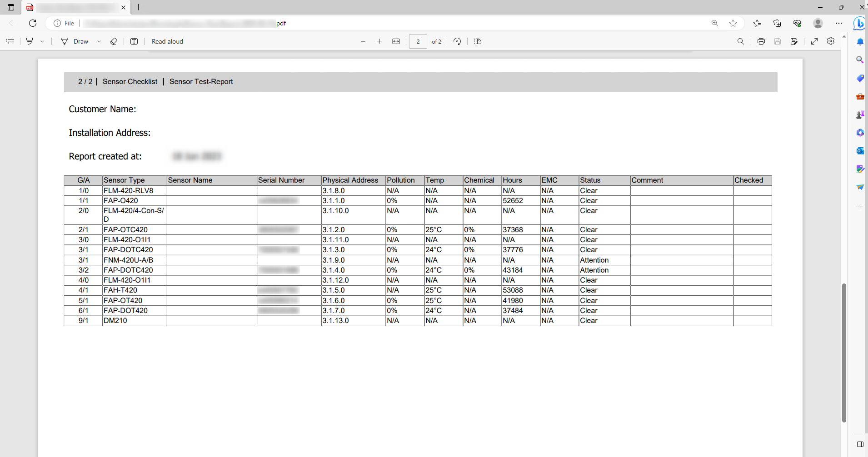Rotate the PDF page

(457, 41)
